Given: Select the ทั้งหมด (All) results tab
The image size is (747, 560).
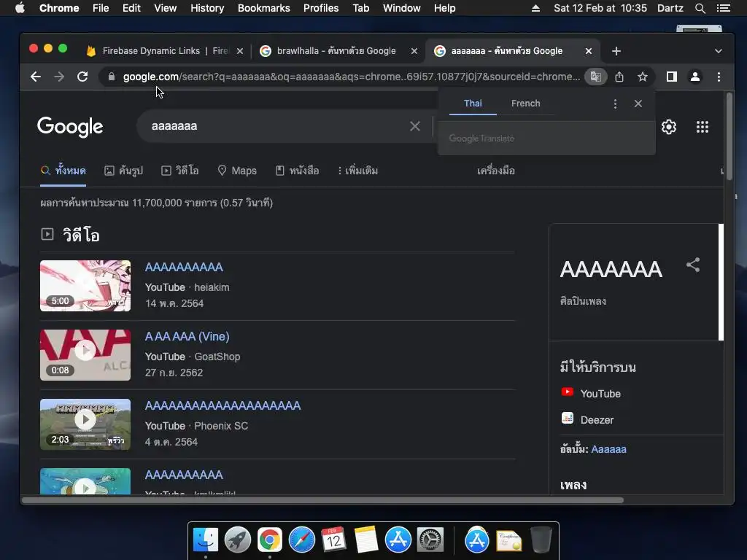Looking at the screenshot, I should click(x=63, y=171).
